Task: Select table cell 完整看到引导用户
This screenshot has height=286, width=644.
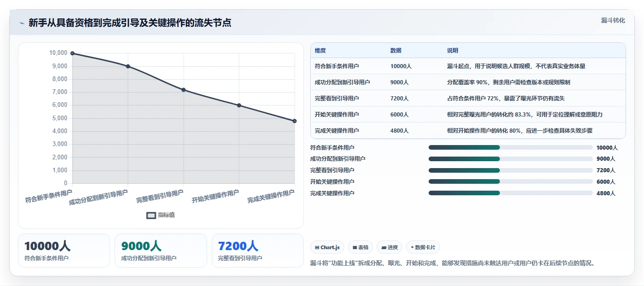Action: 337,99
